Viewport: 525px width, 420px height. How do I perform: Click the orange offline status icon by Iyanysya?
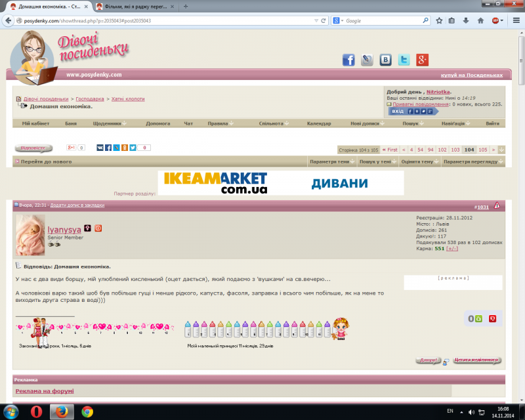tap(98, 228)
